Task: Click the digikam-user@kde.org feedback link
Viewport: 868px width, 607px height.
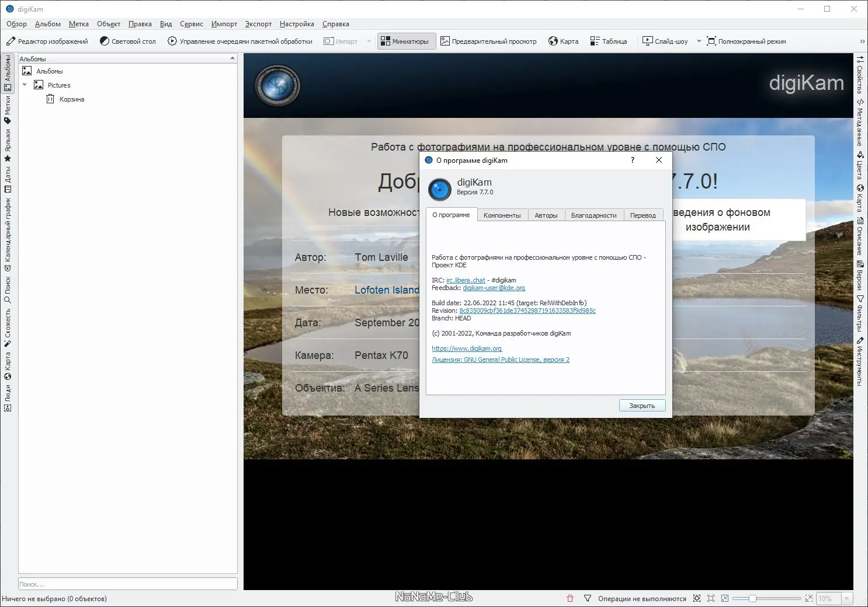Action: point(494,288)
